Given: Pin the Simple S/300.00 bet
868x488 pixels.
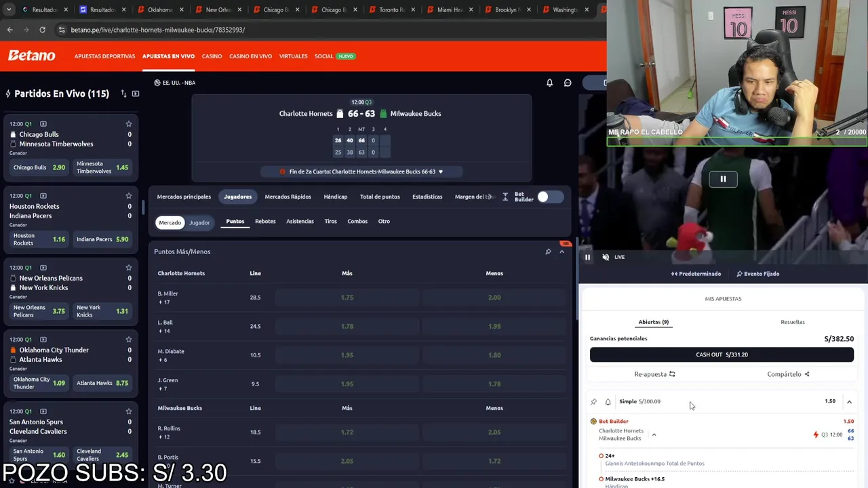Looking at the screenshot, I should (x=594, y=402).
